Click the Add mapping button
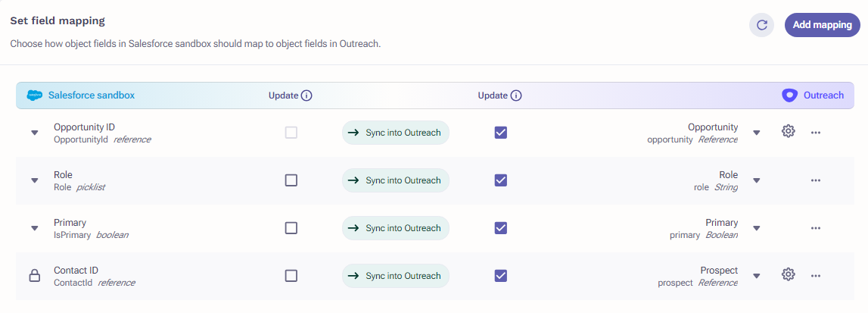Screen dimensions: 868x313 tap(822, 25)
